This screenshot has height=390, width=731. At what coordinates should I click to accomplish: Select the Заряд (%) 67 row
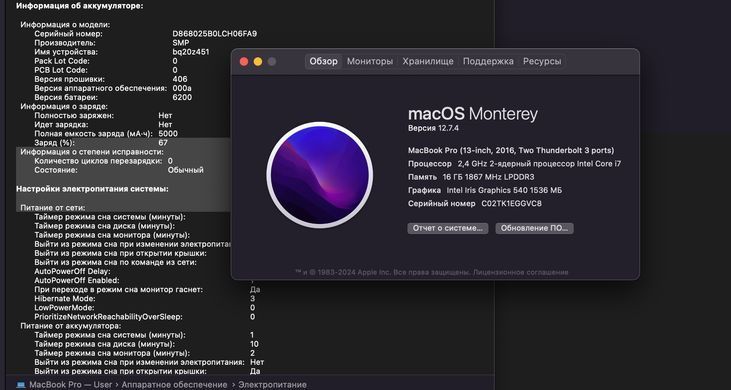click(101, 143)
